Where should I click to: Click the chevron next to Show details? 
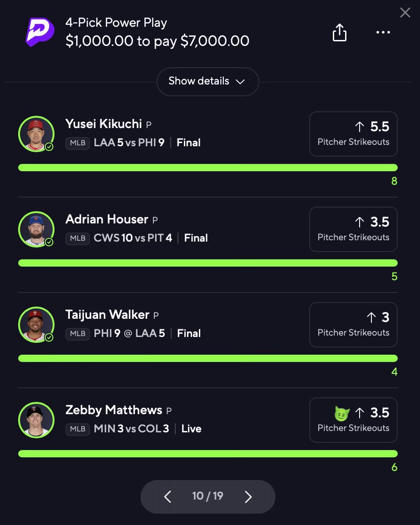(240, 82)
